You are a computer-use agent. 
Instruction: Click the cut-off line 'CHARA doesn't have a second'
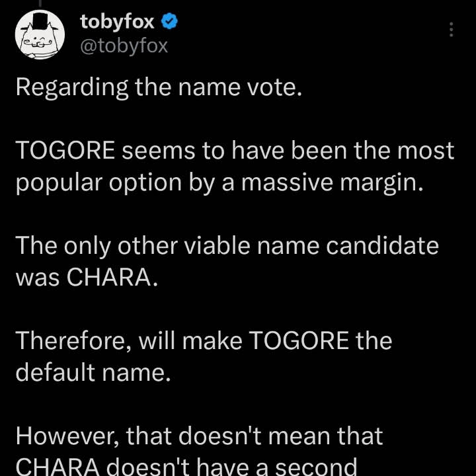186,466
